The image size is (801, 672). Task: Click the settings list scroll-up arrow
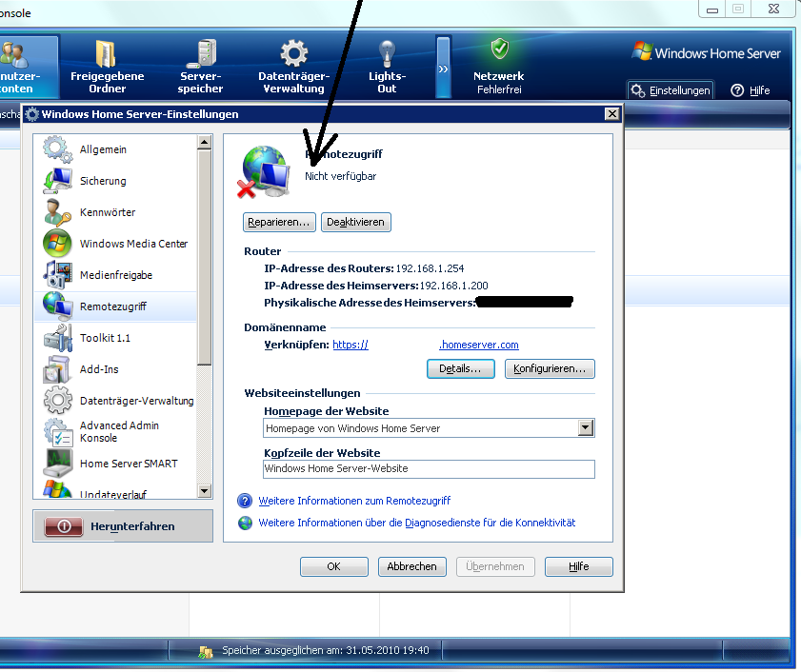205,143
